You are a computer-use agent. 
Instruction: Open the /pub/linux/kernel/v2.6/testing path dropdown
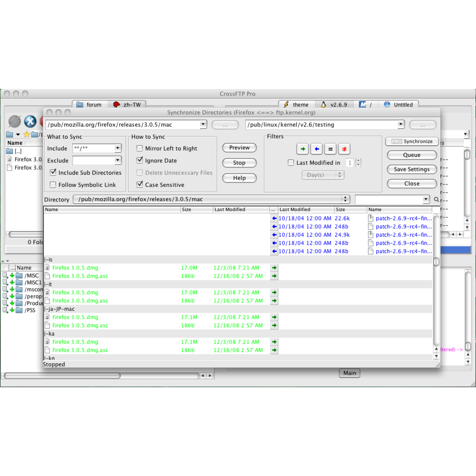point(401,125)
